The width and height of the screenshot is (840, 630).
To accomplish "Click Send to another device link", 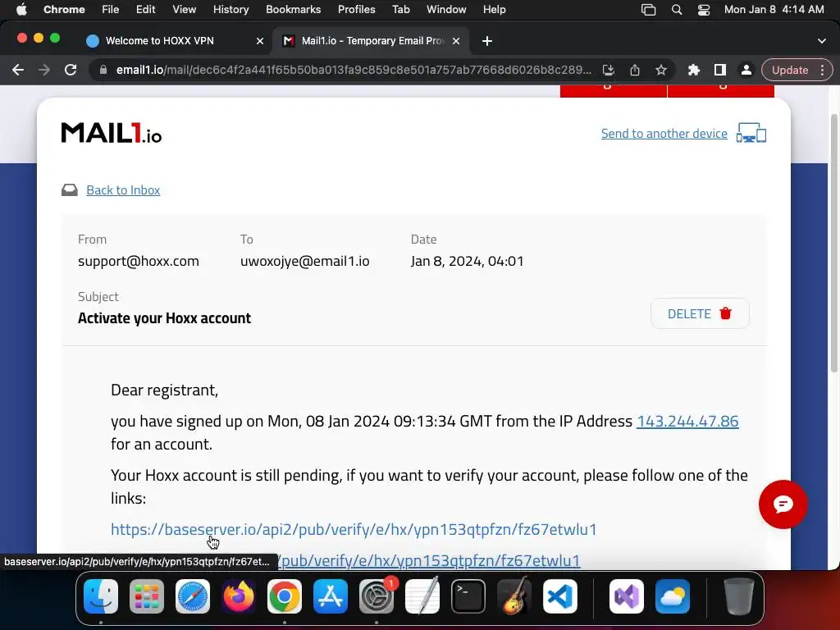I will [664, 134].
